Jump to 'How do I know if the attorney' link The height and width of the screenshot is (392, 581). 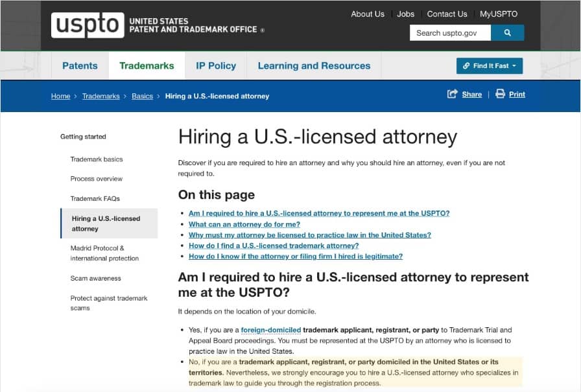click(296, 257)
